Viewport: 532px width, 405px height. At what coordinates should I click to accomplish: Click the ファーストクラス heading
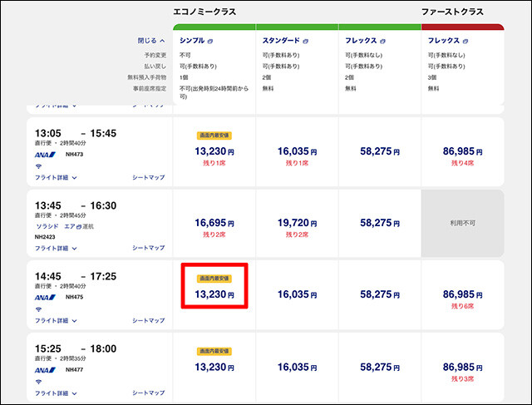pos(452,12)
